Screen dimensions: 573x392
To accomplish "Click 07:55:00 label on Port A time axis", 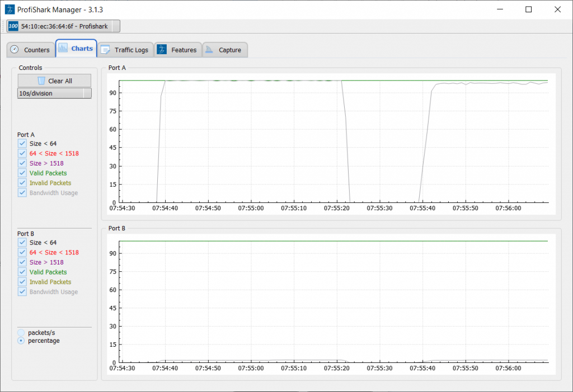I will point(251,208).
